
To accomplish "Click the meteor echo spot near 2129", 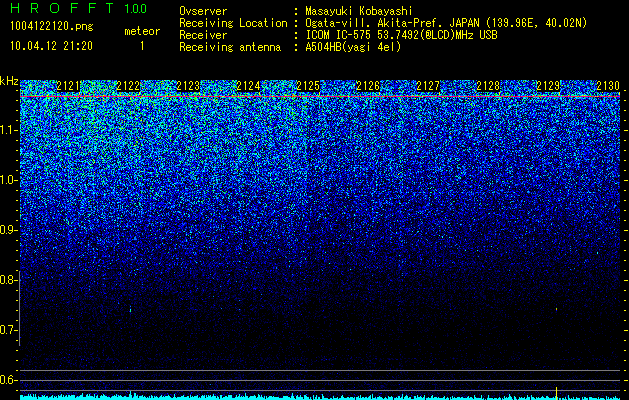I will point(556,309).
